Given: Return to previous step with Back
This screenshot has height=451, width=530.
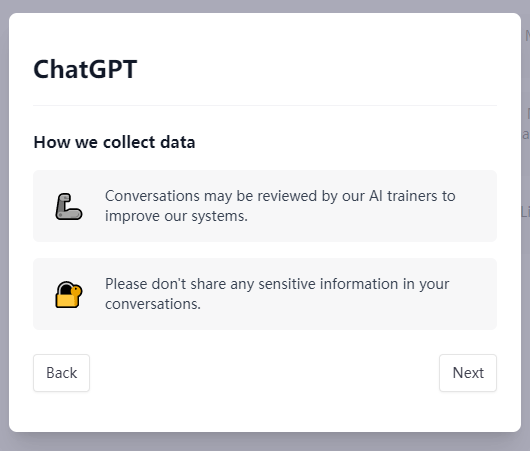Looking at the screenshot, I should [62, 373].
